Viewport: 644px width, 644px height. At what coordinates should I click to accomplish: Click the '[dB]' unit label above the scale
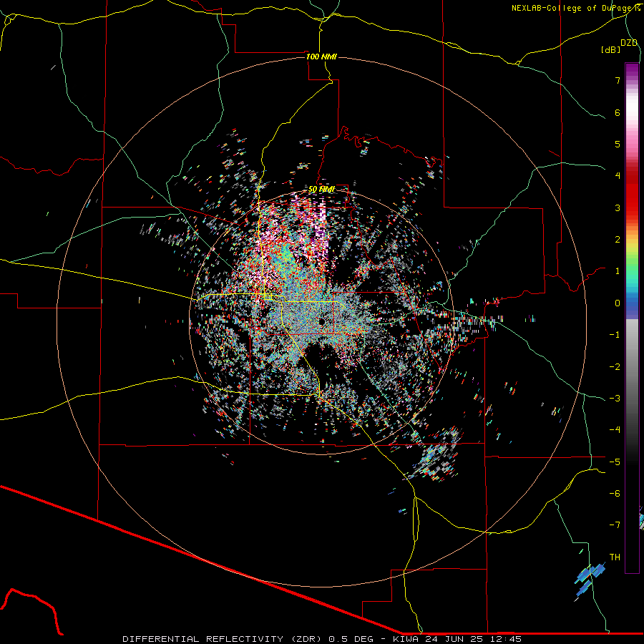[611, 49]
